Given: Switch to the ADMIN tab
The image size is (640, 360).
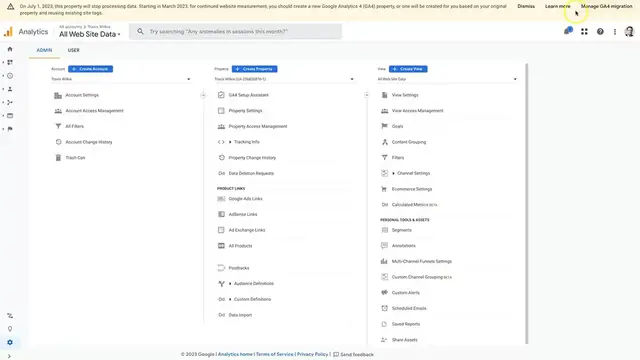Looking at the screenshot, I should [44, 50].
